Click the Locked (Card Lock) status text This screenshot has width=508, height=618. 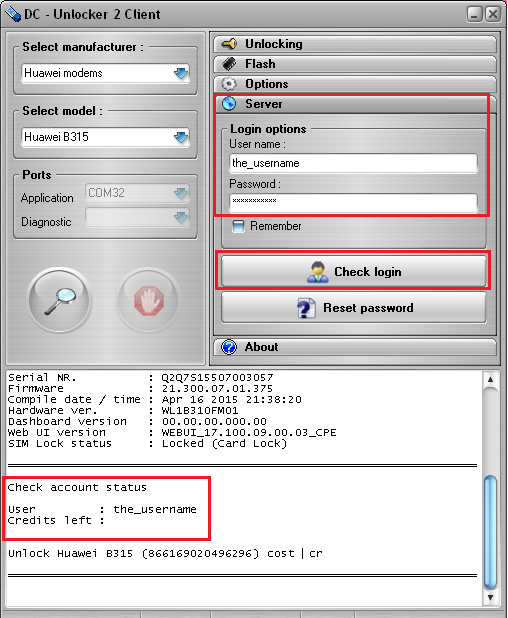pyautogui.click(x=224, y=444)
